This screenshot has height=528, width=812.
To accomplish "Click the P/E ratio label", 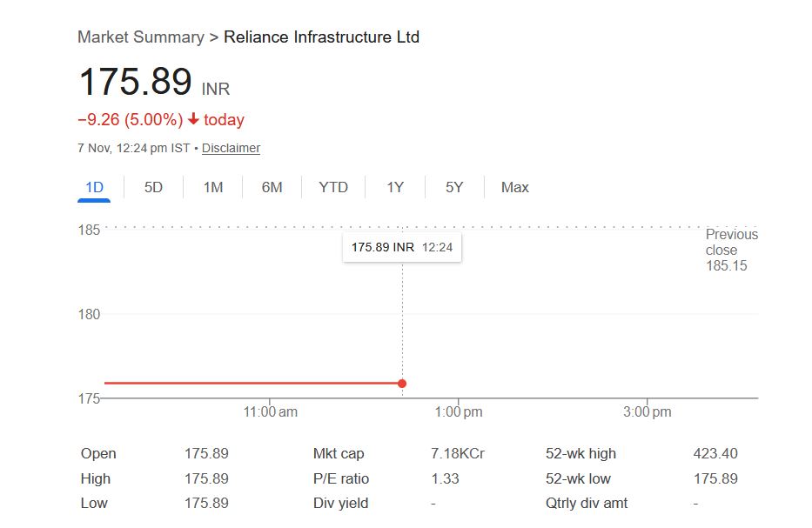I will tap(341, 478).
